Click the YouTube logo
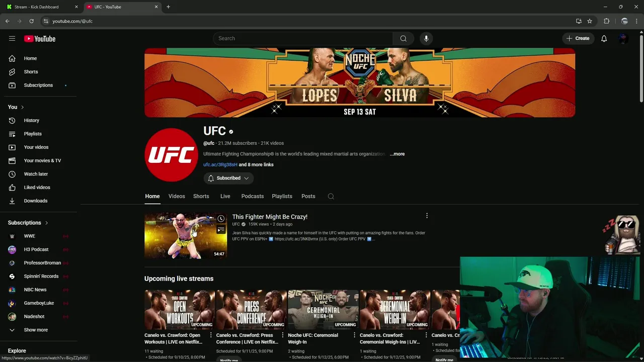Viewport: 644px width, 362px height. click(40, 39)
